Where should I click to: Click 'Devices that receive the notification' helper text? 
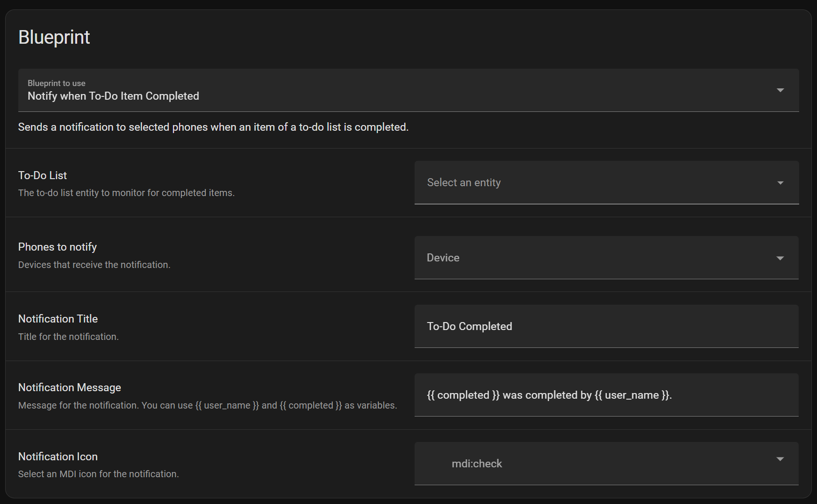94,265
